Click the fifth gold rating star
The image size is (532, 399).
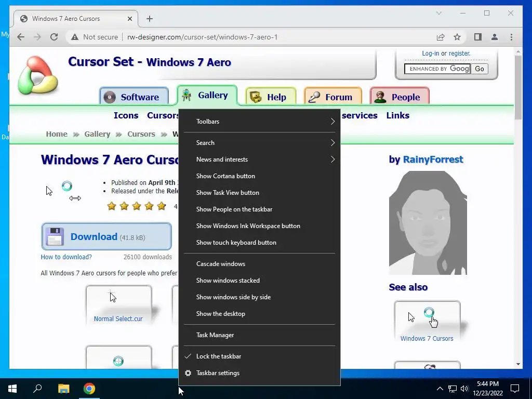(162, 206)
